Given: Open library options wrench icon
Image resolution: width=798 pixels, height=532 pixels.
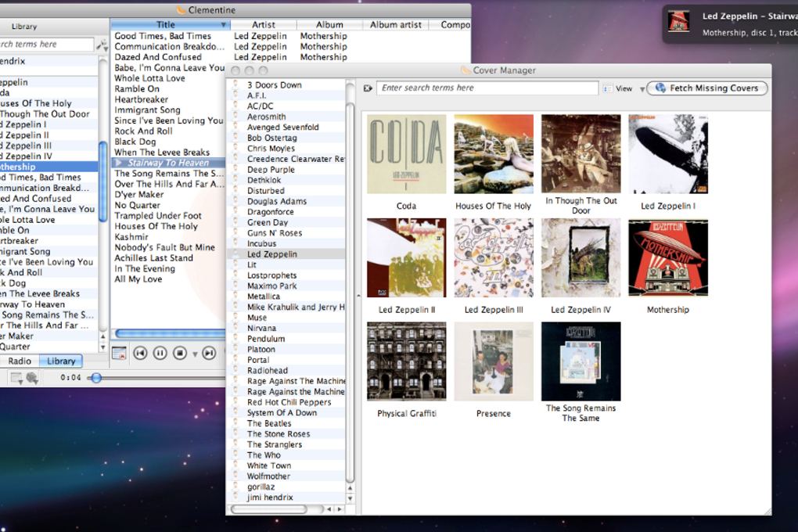Looking at the screenshot, I should (x=102, y=45).
